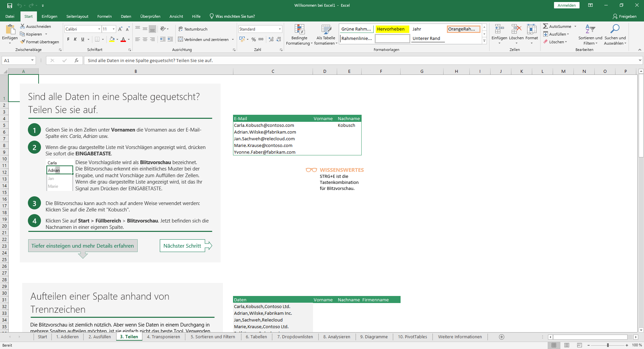
Task: Open the font size dropdown
Action: 113,29
